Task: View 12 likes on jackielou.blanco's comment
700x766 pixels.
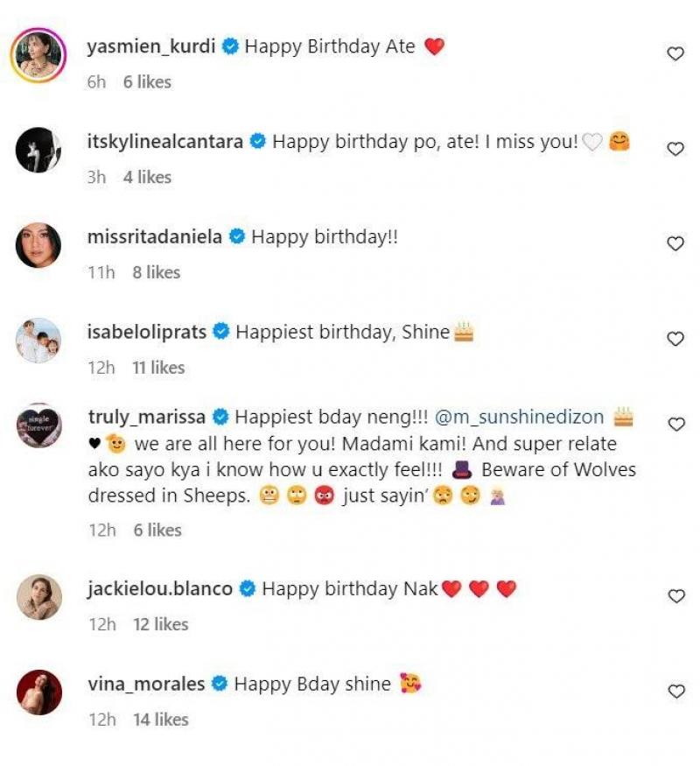Action: 160,624
